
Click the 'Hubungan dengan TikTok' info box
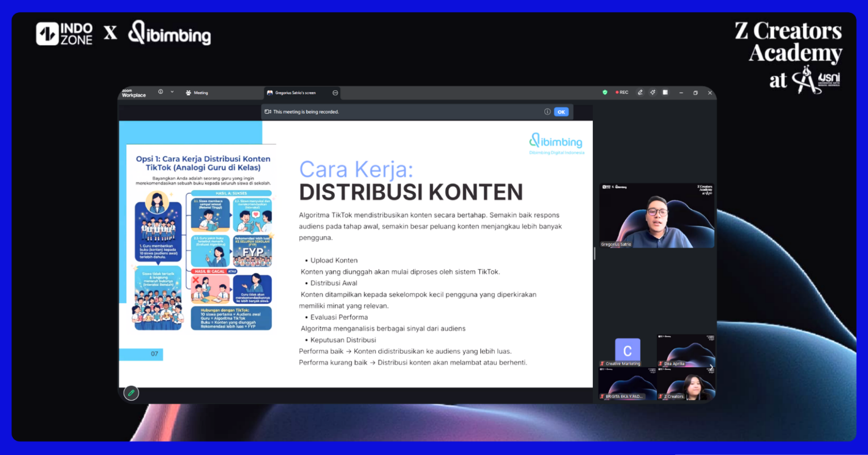[x=231, y=318]
